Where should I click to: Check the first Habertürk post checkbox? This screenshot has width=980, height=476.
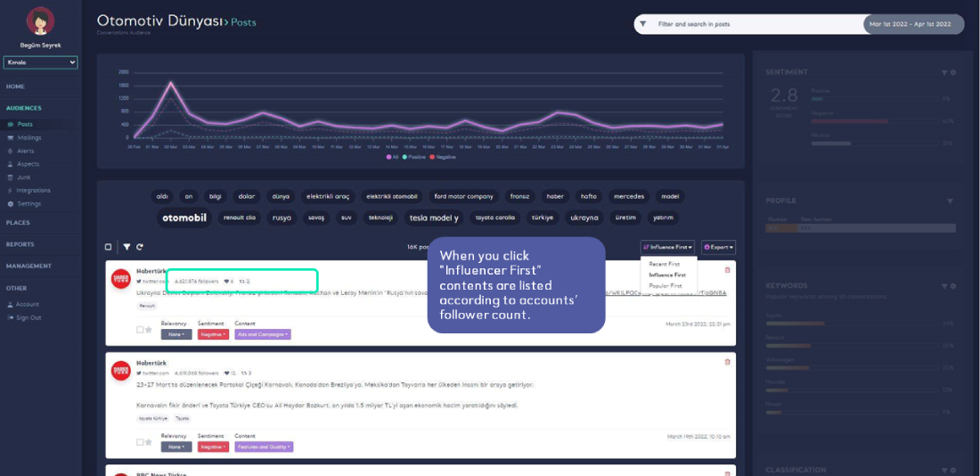(140, 330)
